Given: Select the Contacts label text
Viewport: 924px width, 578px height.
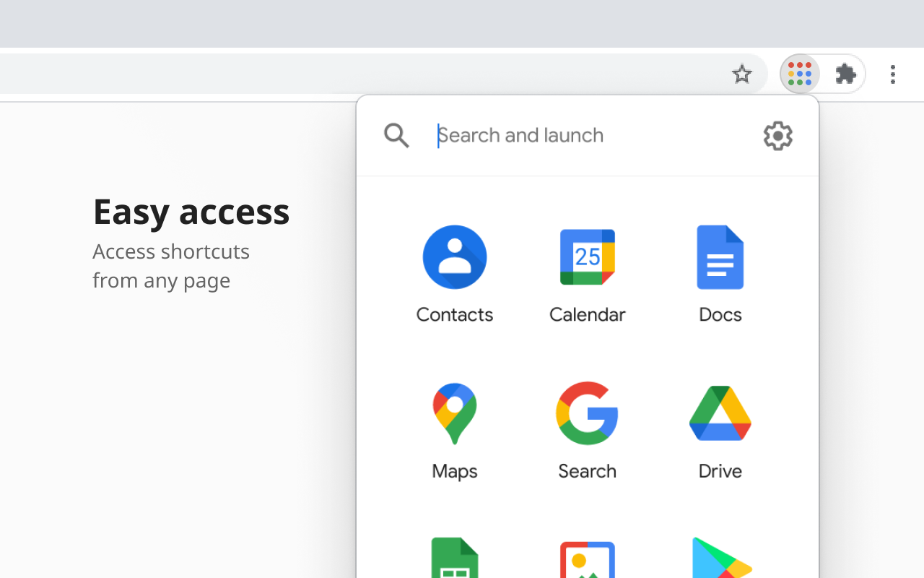Looking at the screenshot, I should coord(454,314).
